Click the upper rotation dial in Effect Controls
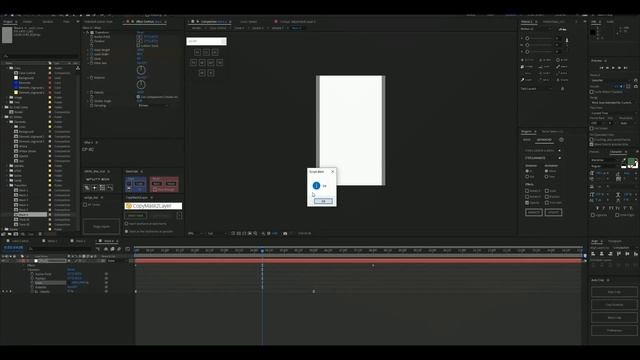This screenshot has width=640, height=360. coord(141,70)
